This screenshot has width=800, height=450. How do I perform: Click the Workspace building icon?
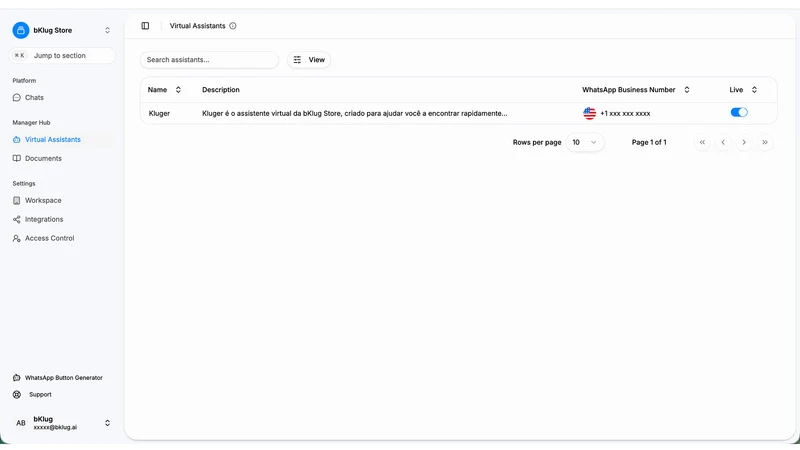17,201
